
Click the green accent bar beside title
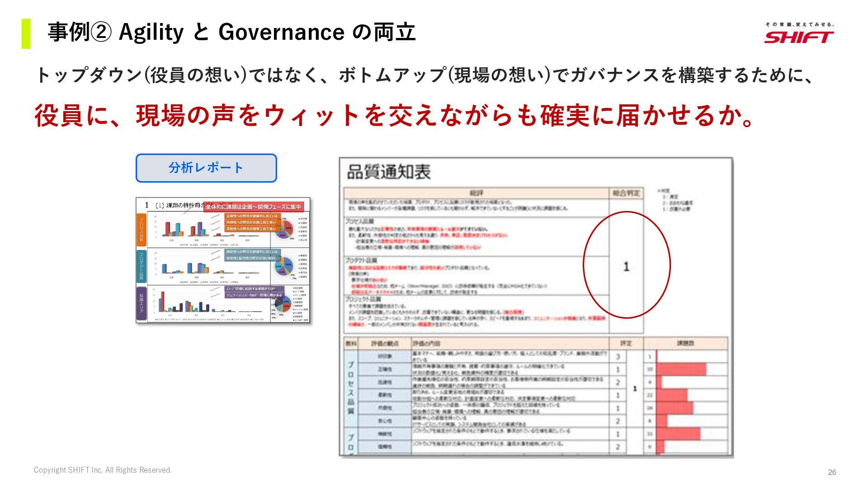(26, 33)
